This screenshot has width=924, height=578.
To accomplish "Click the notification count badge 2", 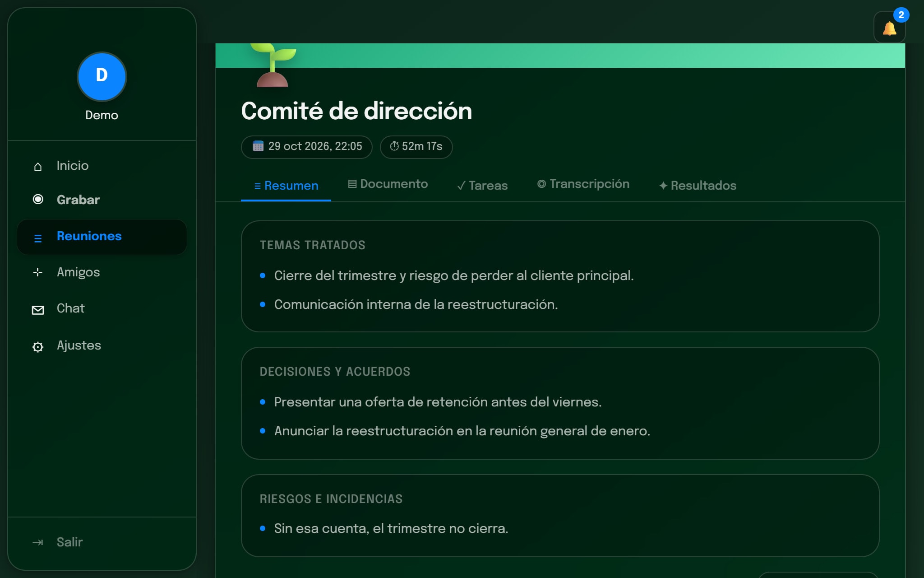I will coord(901,15).
